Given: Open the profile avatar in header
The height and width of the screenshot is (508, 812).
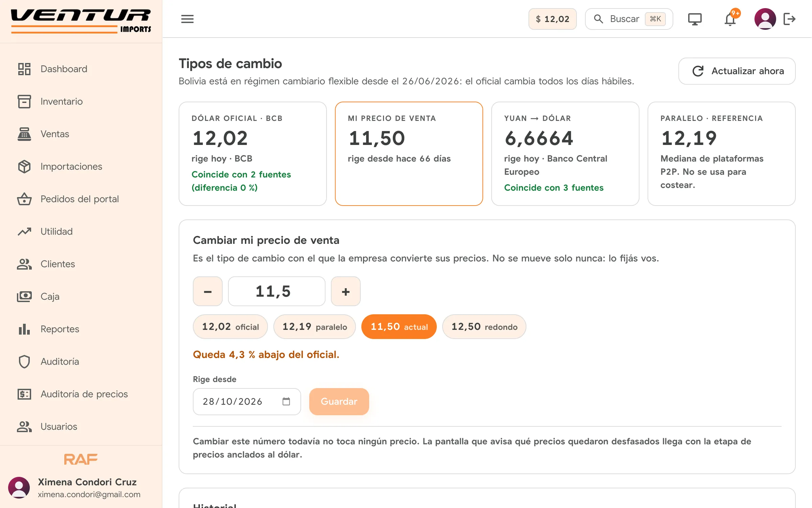Looking at the screenshot, I should (x=765, y=19).
